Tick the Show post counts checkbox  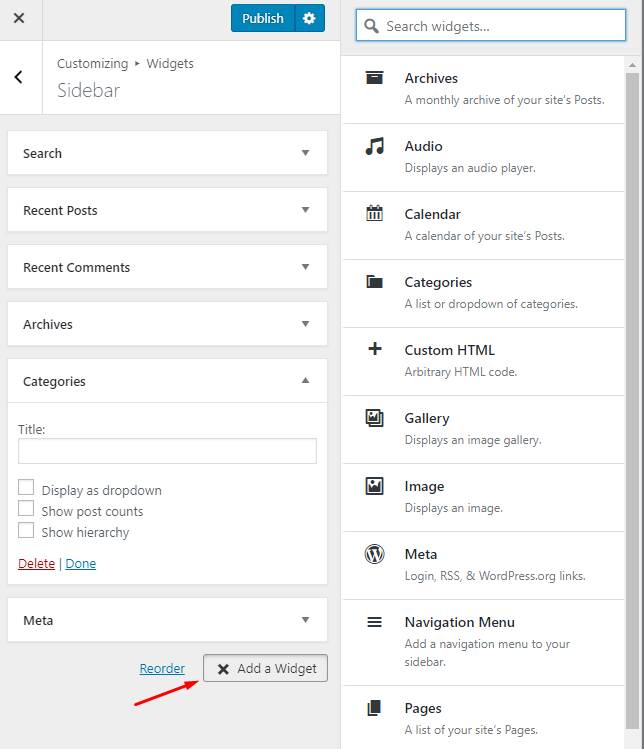pos(26,508)
